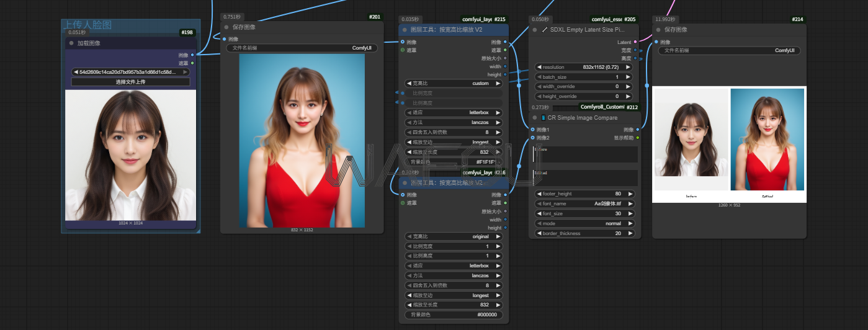Collapse 图层工具 node #216 using its title dot
Image resolution: width=868 pixels, height=330 pixels.
tap(405, 183)
